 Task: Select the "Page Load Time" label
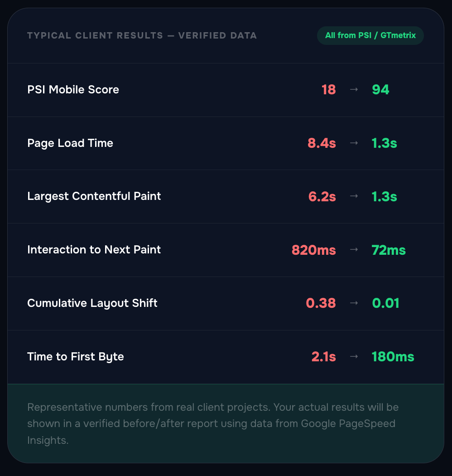point(70,143)
